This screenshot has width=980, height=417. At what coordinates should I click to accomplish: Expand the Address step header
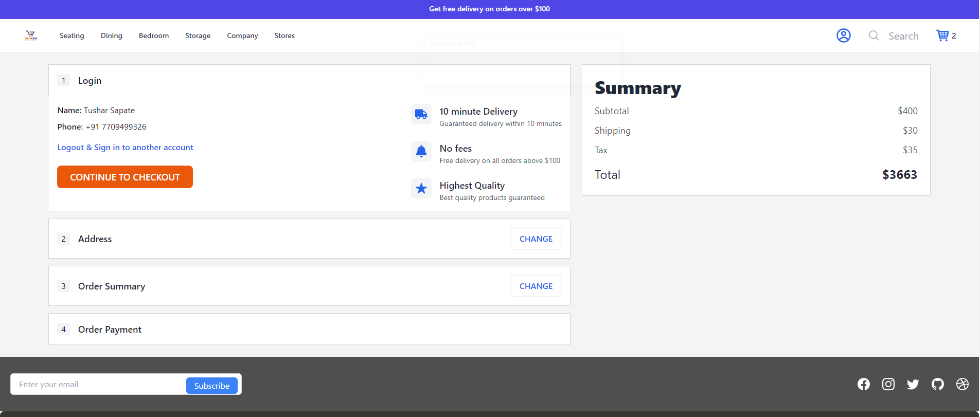pyautogui.click(x=309, y=239)
